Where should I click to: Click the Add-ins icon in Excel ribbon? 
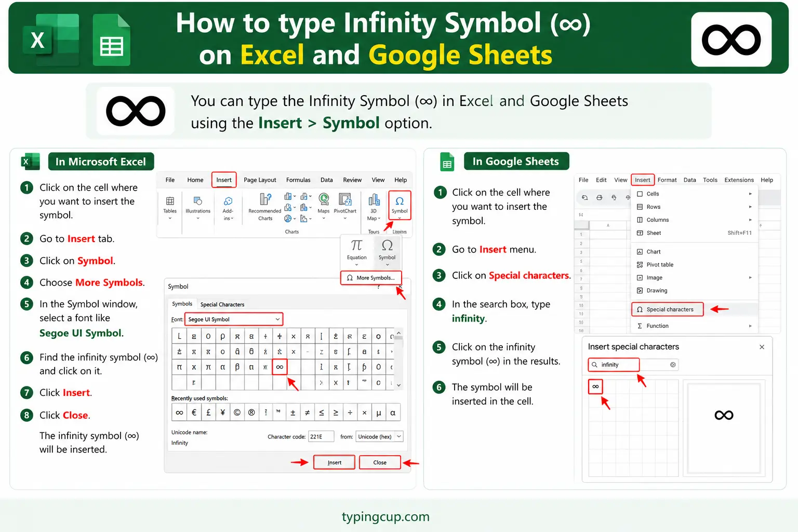pyautogui.click(x=228, y=201)
